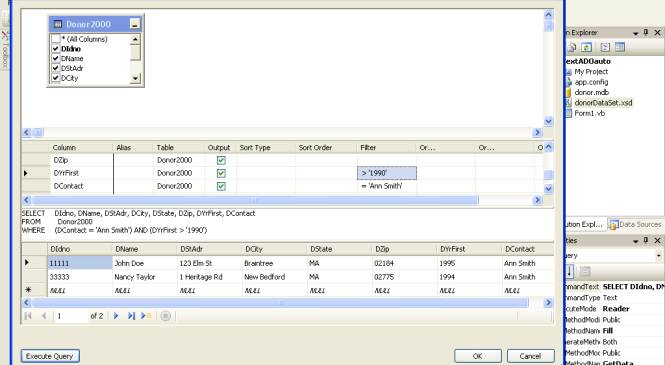Cancel the Query Builder dialog
Viewport: 665px width, 365px height.
[531, 356]
